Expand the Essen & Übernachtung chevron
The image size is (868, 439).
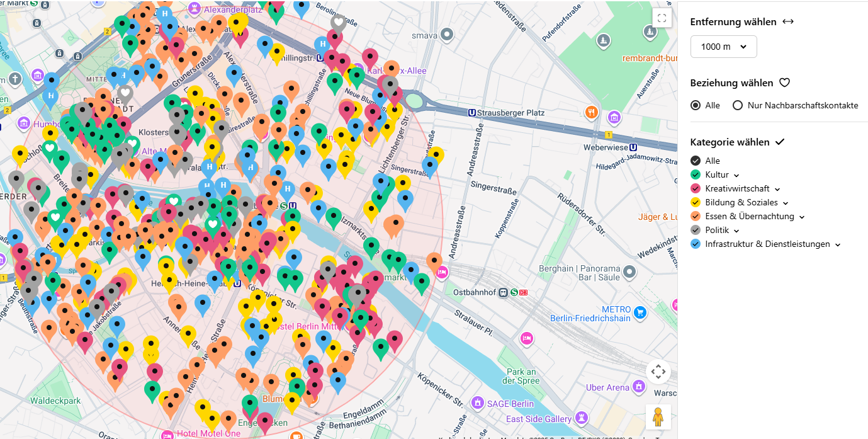pos(801,217)
